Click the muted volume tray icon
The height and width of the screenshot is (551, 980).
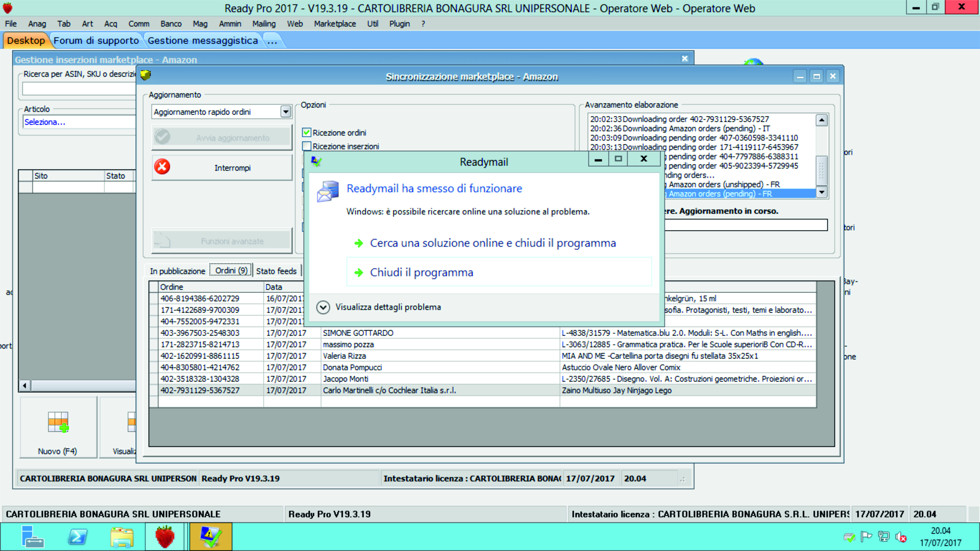point(900,537)
